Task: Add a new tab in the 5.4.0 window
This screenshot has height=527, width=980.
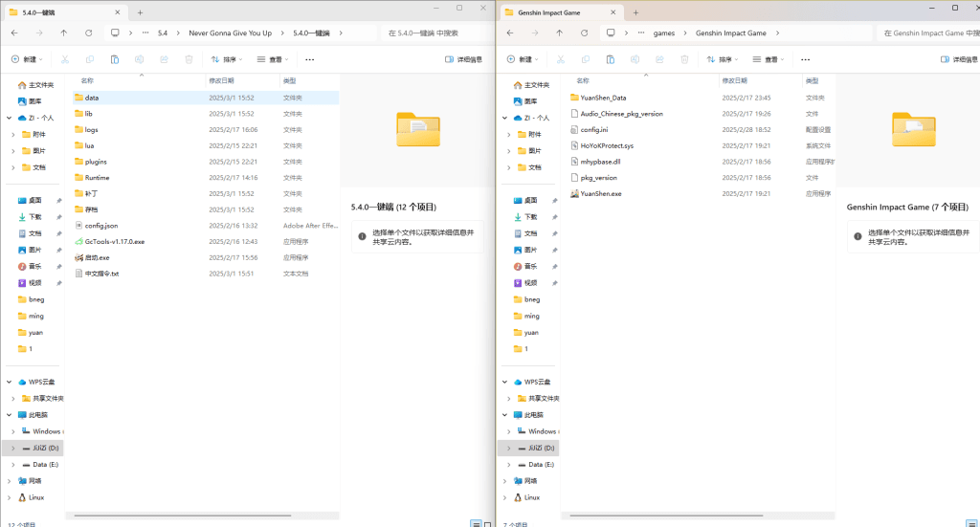Action: coord(140,11)
